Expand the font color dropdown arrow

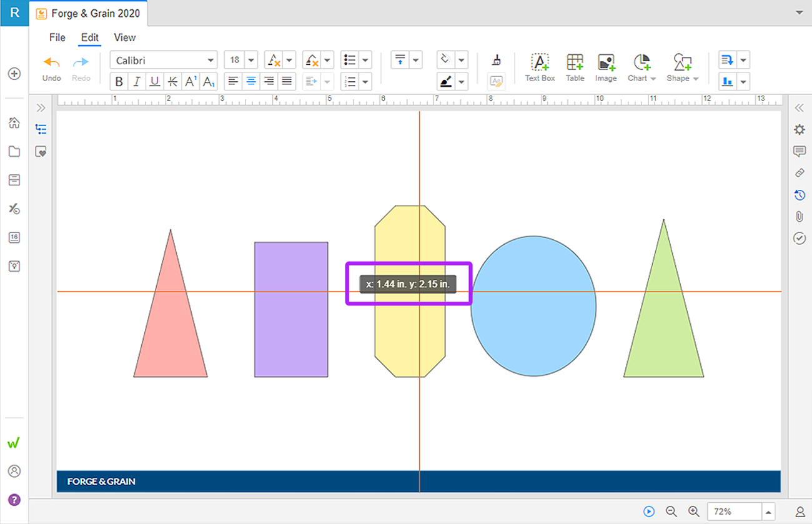pyautogui.click(x=289, y=61)
